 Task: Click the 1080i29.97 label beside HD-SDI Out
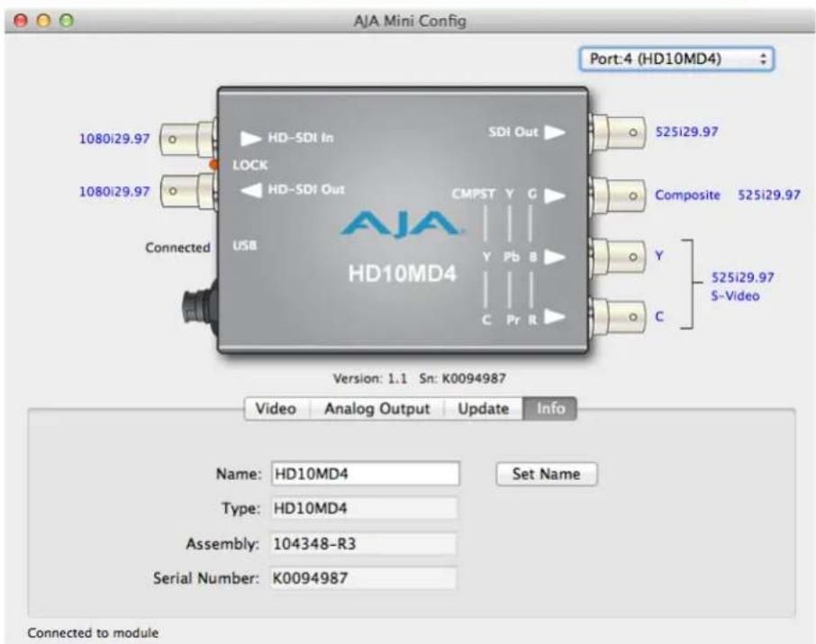pyautogui.click(x=114, y=192)
